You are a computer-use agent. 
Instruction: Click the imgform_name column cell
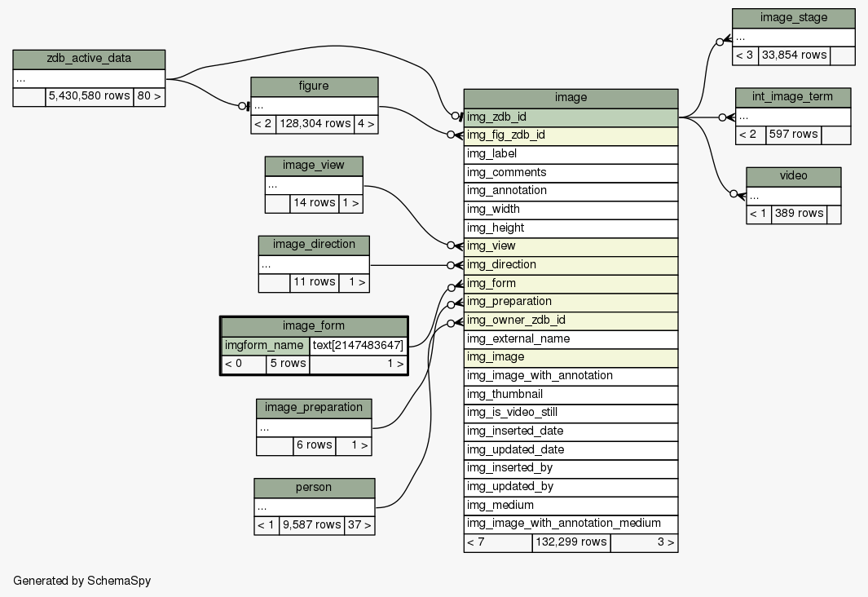[265, 346]
